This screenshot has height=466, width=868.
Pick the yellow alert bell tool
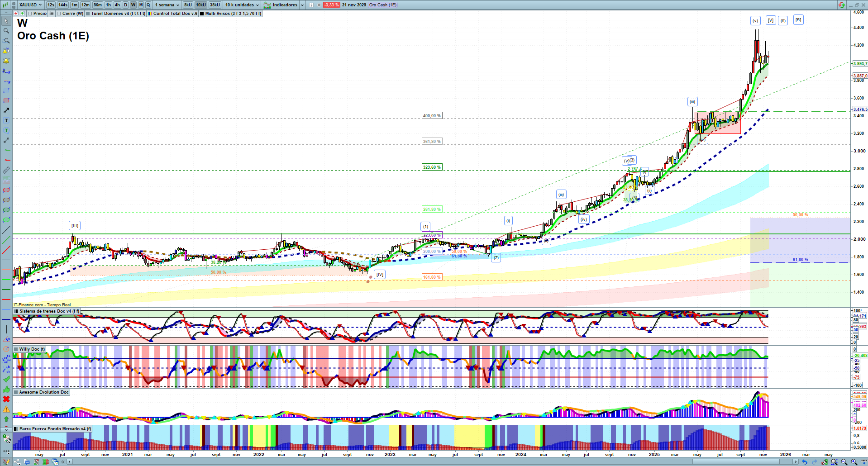(6, 61)
